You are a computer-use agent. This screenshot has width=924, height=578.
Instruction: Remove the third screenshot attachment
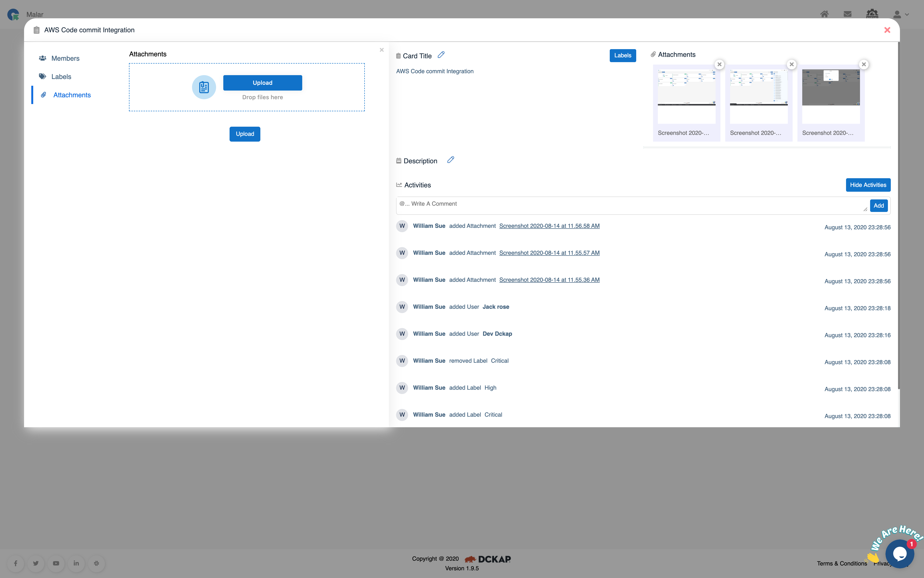tap(864, 64)
